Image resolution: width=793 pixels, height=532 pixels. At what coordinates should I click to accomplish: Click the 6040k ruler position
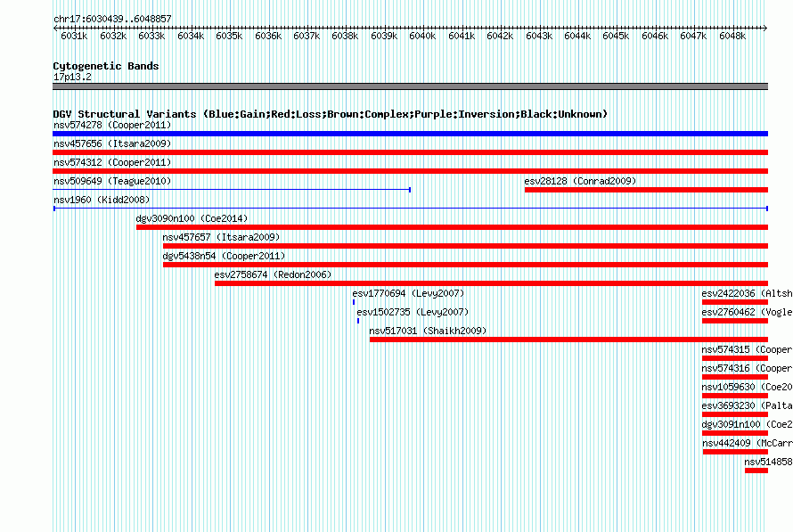pyautogui.click(x=422, y=36)
